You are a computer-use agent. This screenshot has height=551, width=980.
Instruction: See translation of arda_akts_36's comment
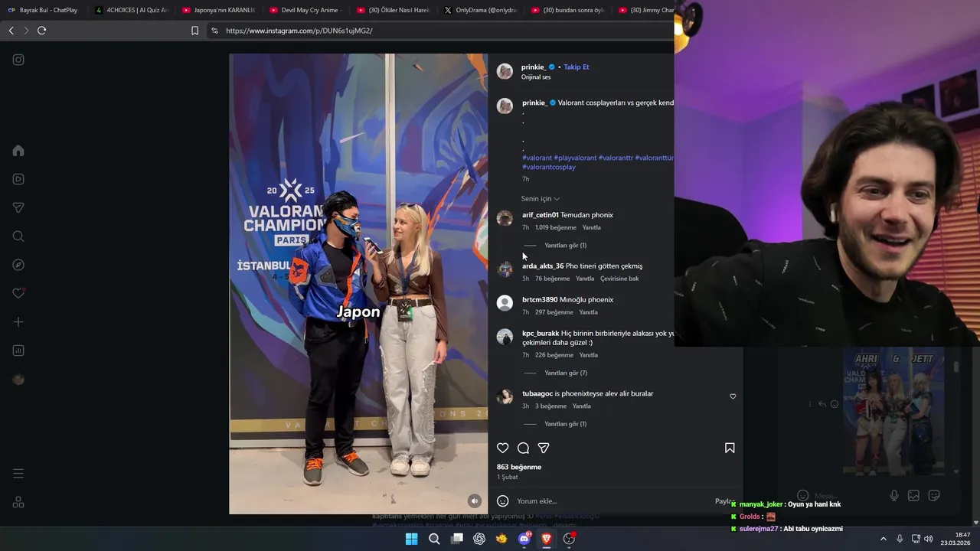[619, 279]
